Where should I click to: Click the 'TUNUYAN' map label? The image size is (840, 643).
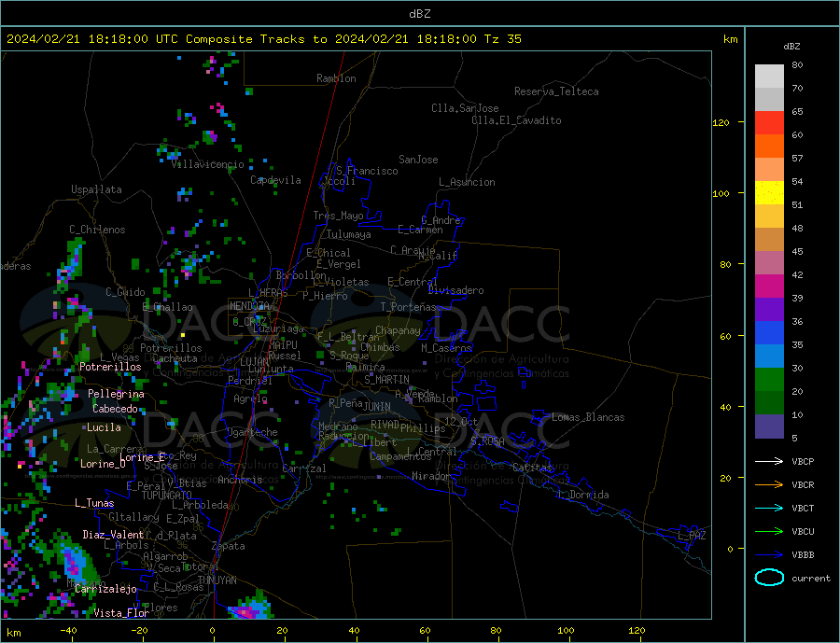[217, 580]
